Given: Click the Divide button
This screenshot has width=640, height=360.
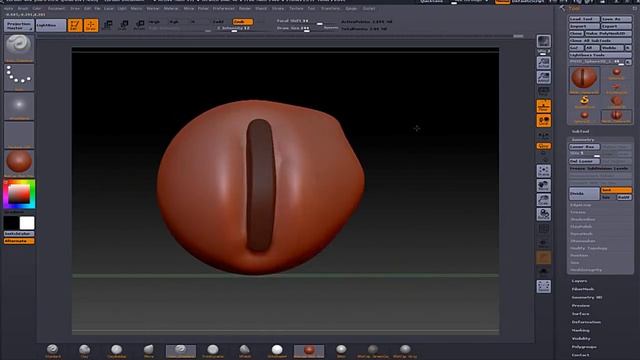Looking at the screenshot, I should (584, 193).
